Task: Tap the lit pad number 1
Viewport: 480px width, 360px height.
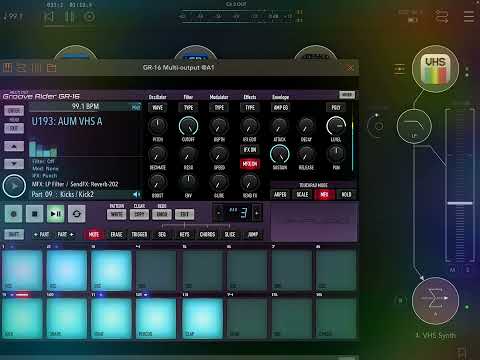Action: point(22,270)
